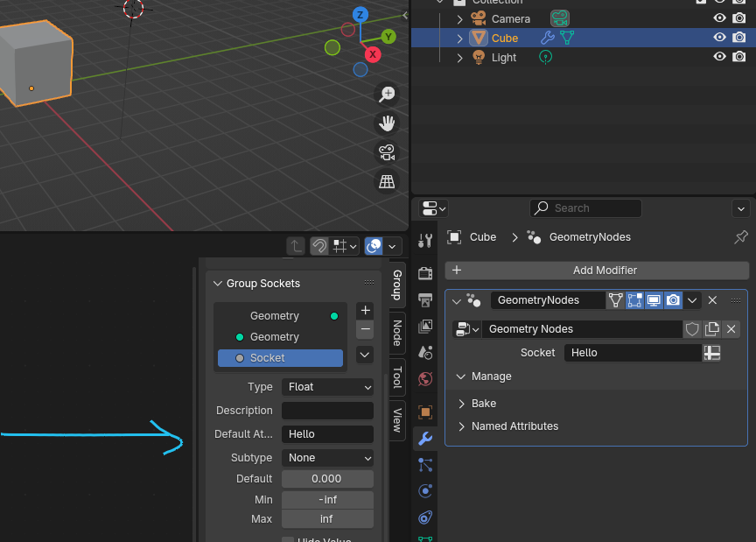Viewport: 756px width, 542px height.
Task: Toggle modifier edit mode display
Action: coord(634,300)
